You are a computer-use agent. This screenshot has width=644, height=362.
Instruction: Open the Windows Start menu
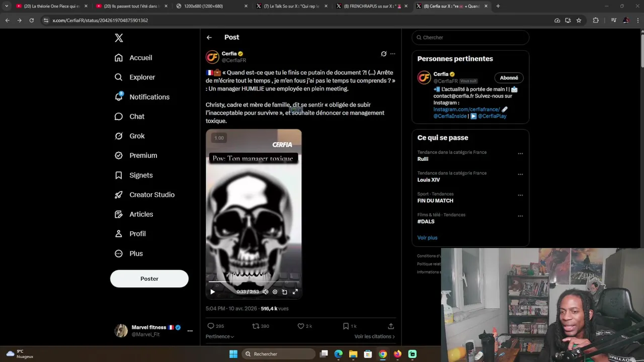tap(233, 354)
